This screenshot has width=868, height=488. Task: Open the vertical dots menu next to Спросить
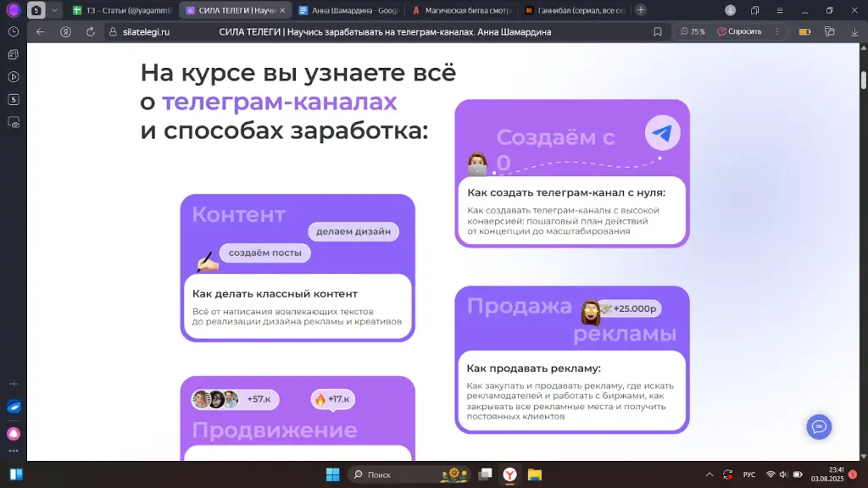777,32
